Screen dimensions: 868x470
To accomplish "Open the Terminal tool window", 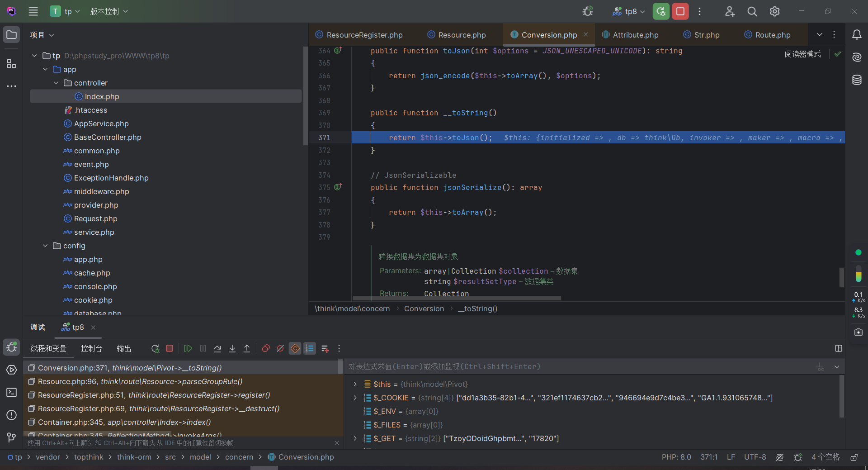I will coord(12,392).
